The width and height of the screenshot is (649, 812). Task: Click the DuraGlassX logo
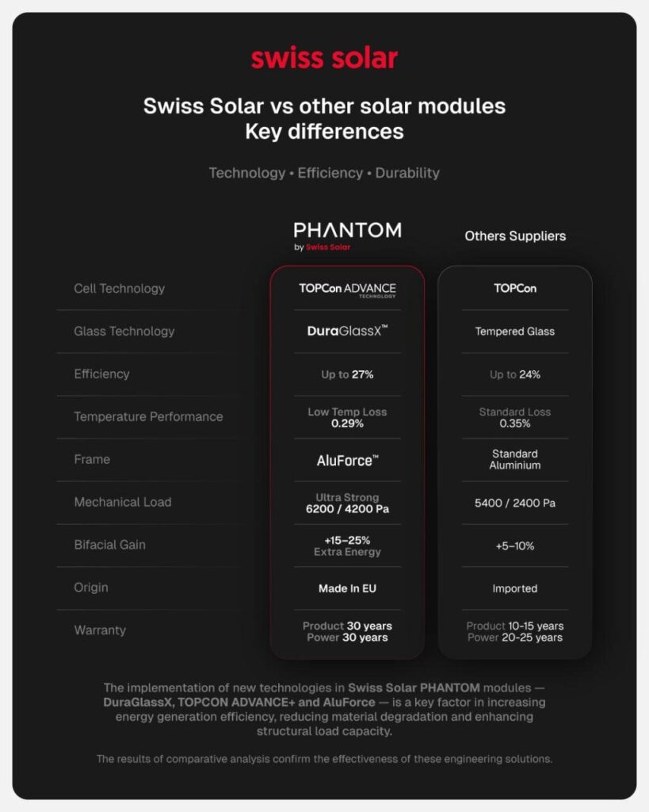pyautogui.click(x=347, y=331)
